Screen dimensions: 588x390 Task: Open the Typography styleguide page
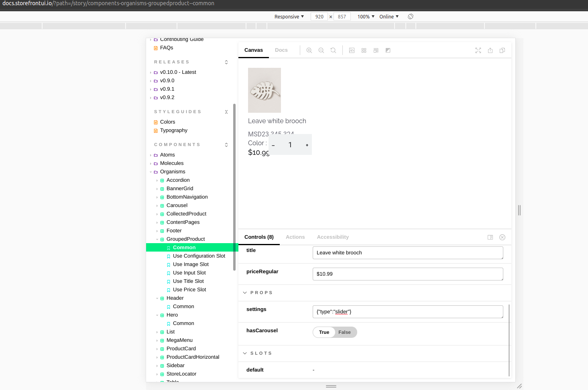pos(174,130)
